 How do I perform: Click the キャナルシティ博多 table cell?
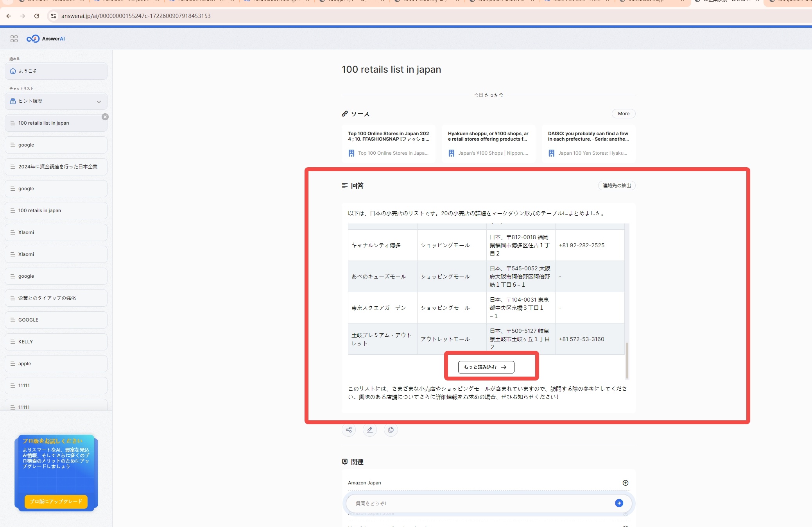382,245
